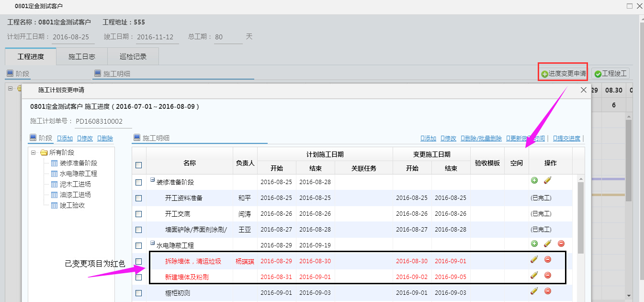Switch to the 巡检记录 tab

click(133, 56)
